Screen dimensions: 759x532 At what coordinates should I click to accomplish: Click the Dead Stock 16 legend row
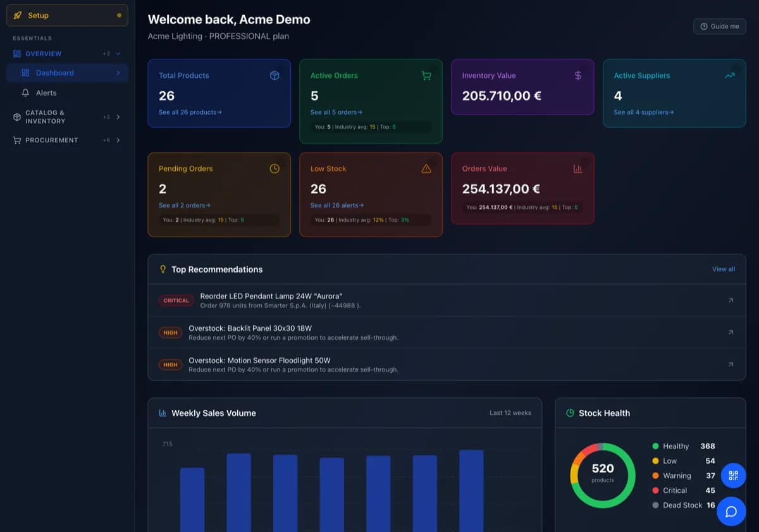[684, 505]
